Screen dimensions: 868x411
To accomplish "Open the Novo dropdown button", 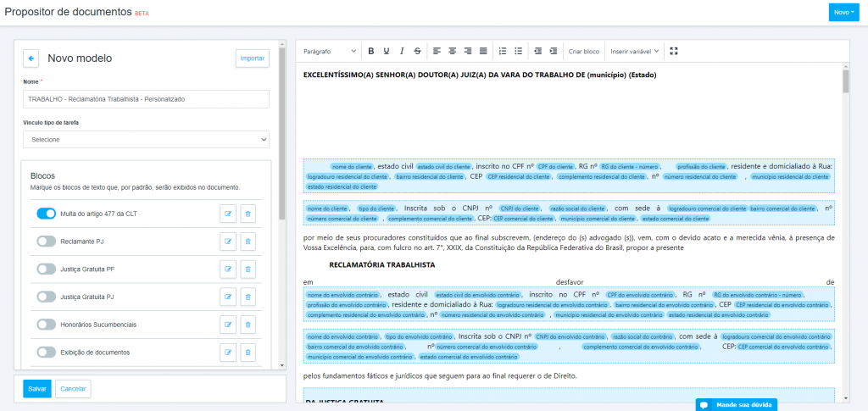I will tap(843, 12).
